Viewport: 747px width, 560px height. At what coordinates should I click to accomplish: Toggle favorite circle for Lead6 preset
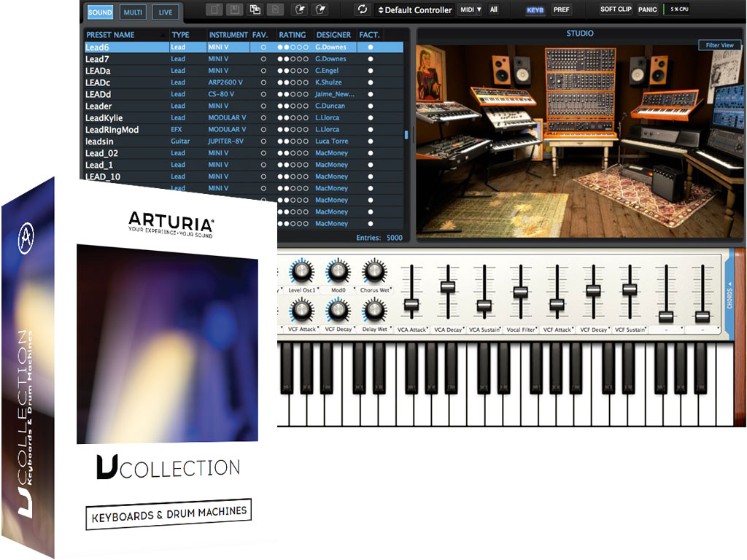[x=263, y=47]
